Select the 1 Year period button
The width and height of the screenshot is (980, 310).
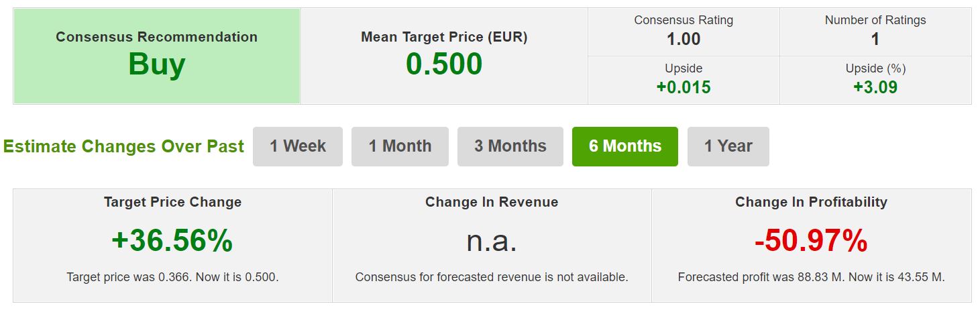tap(728, 146)
